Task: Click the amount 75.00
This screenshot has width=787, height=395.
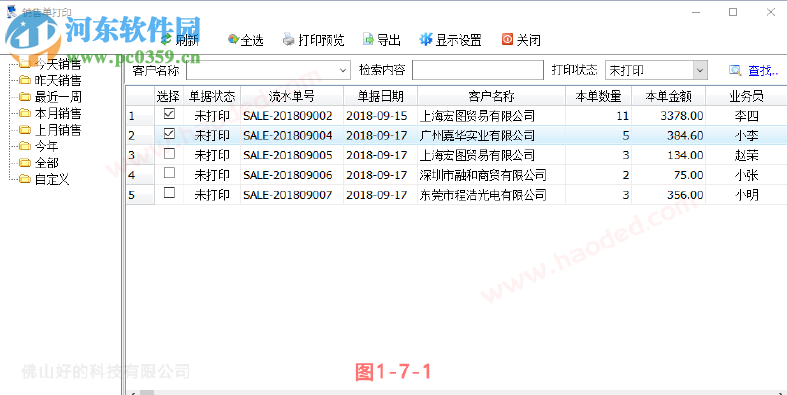Action: click(x=688, y=175)
